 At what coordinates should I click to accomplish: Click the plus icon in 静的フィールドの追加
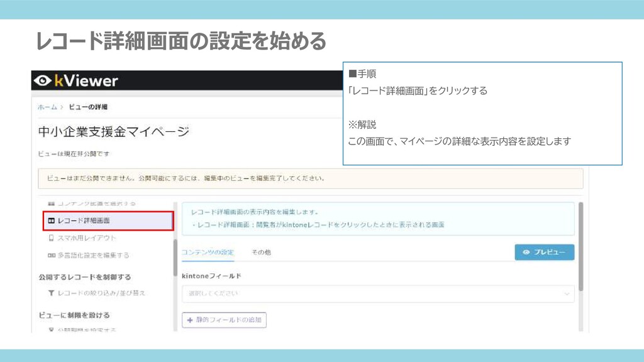pyautogui.click(x=190, y=320)
